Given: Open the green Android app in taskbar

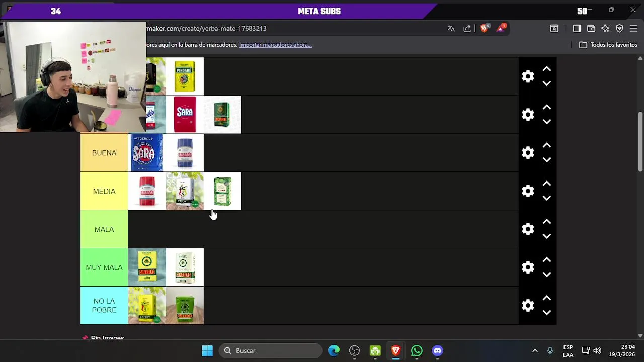Looking at the screenshot, I should point(375,351).
